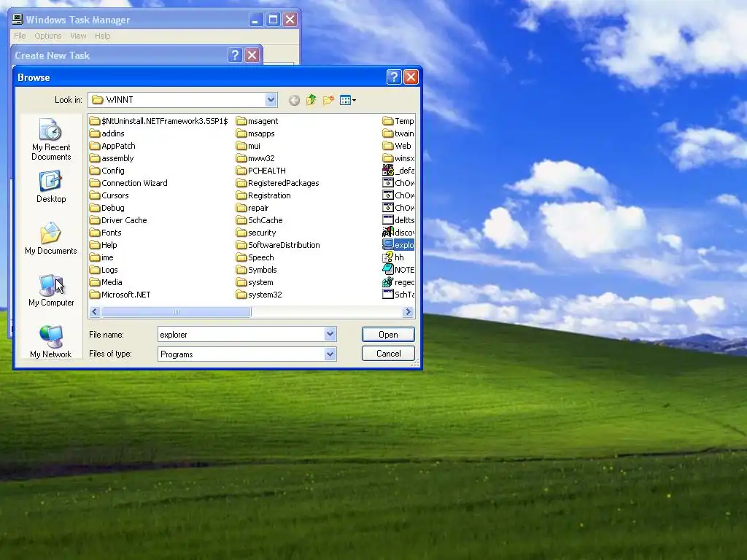Image resolution: width=747 pixels, height=560 pixels.
Task: Select the assembly folder
Action: [x=112, y=158]
